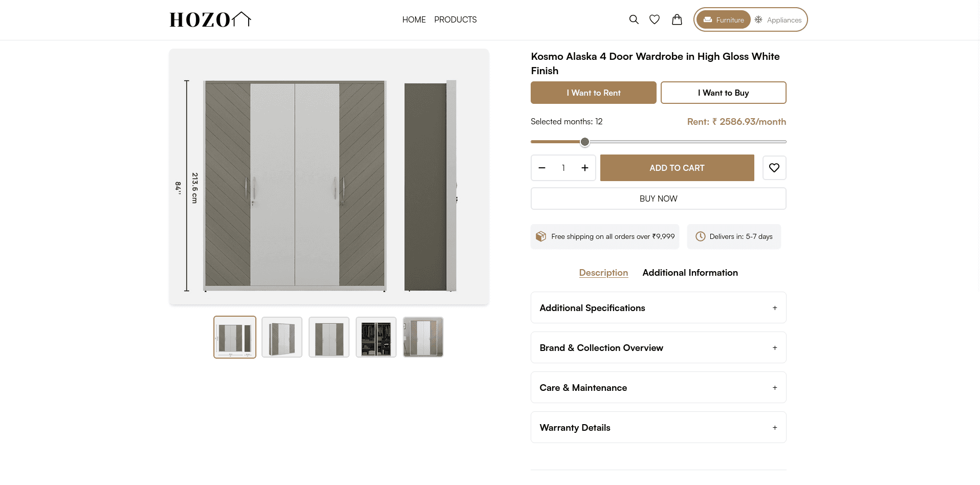Increase quantity with plus button
Viewport: 980px width, 485px height.
[x=585, y=168]
